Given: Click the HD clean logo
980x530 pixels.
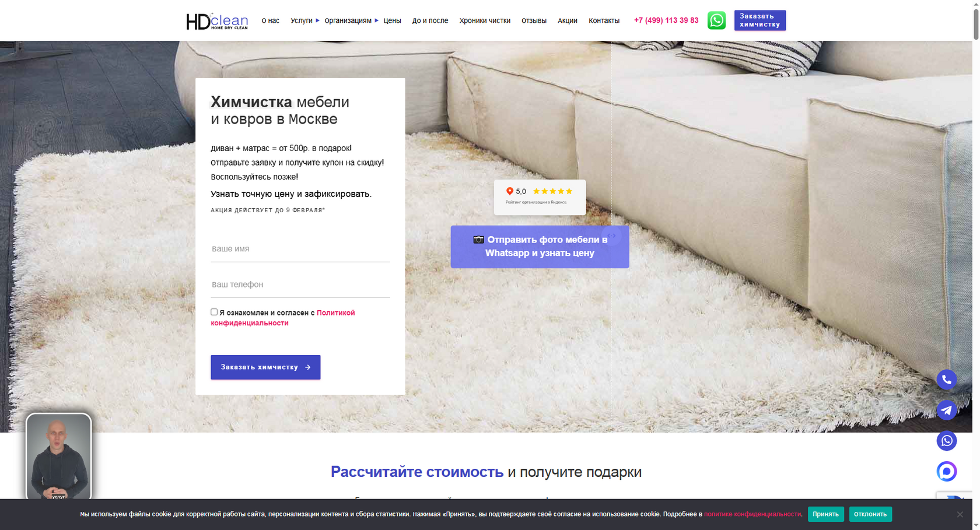Looking at the screenshot, I should point(217,21).
